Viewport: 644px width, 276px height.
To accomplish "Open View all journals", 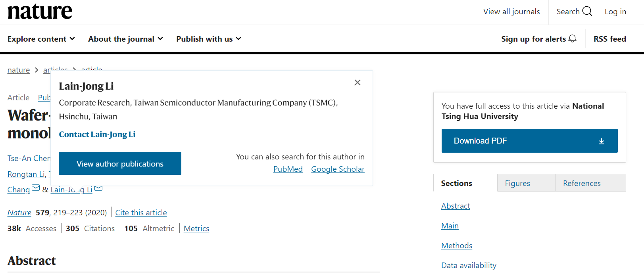I will (x=511, y=11).
